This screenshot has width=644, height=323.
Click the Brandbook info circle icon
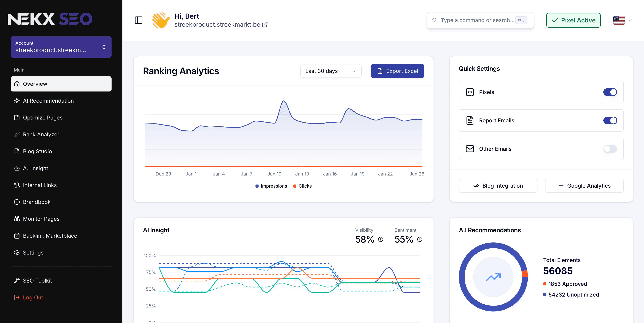pos(17,202)
